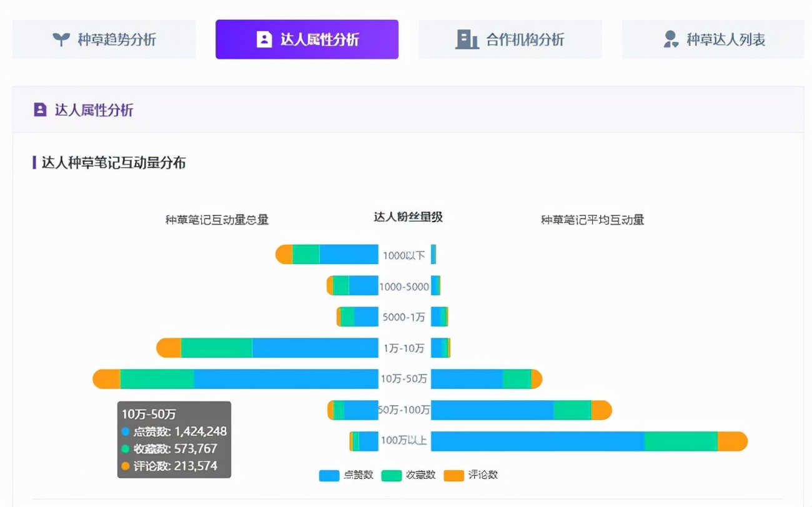812x507 pixels.
Task: Select the seedling icon on 种草趋势分析 tab
Action: tap(60, 39)
